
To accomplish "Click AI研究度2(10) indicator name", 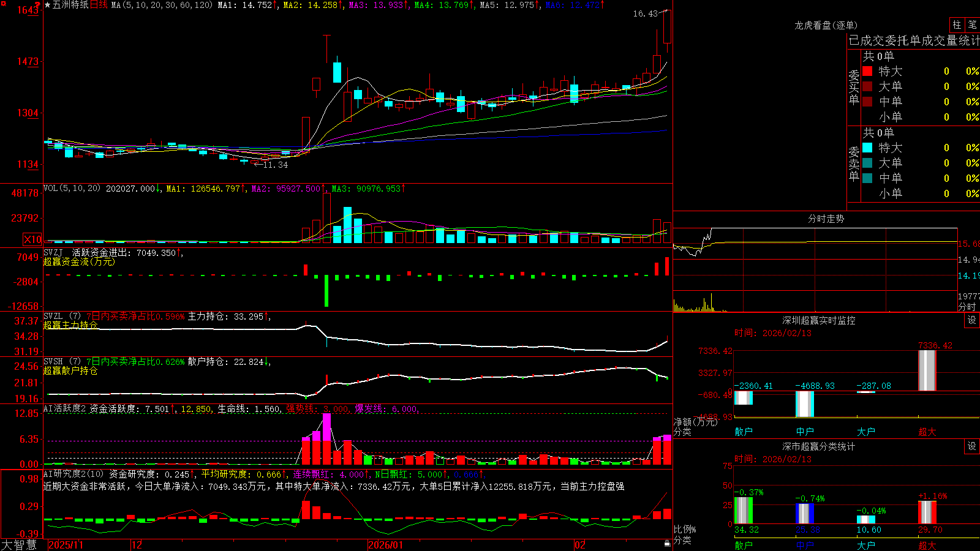I will pyautogui.click(x=73, y=474).
